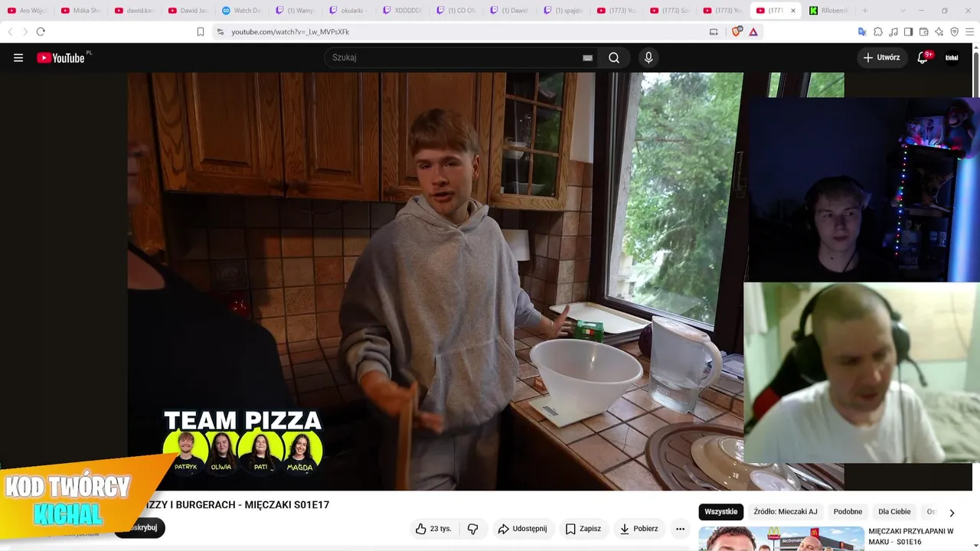Expand the tab search dropdown arrow
980x551 pixels.
pos(903,11)
